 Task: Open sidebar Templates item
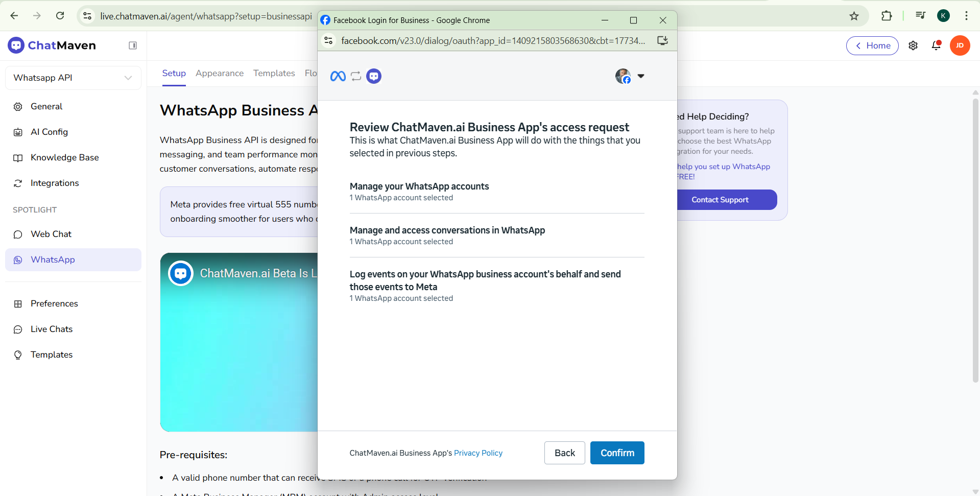(52, 355)
